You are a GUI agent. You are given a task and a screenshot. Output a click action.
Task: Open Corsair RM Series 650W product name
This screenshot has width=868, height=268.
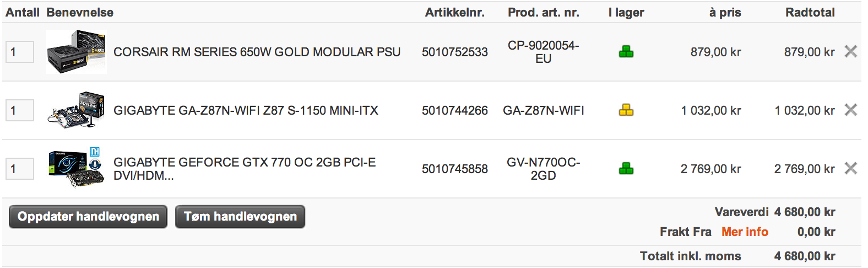pos(257,52)
